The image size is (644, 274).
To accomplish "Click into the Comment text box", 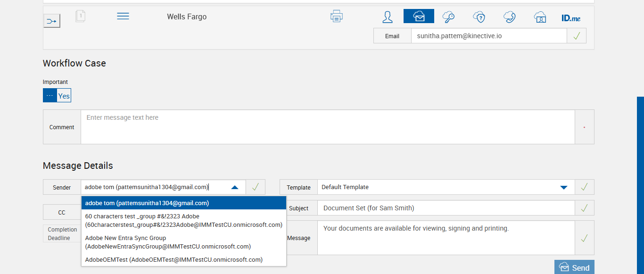I will pyautogui.click(x=328, y=127).
